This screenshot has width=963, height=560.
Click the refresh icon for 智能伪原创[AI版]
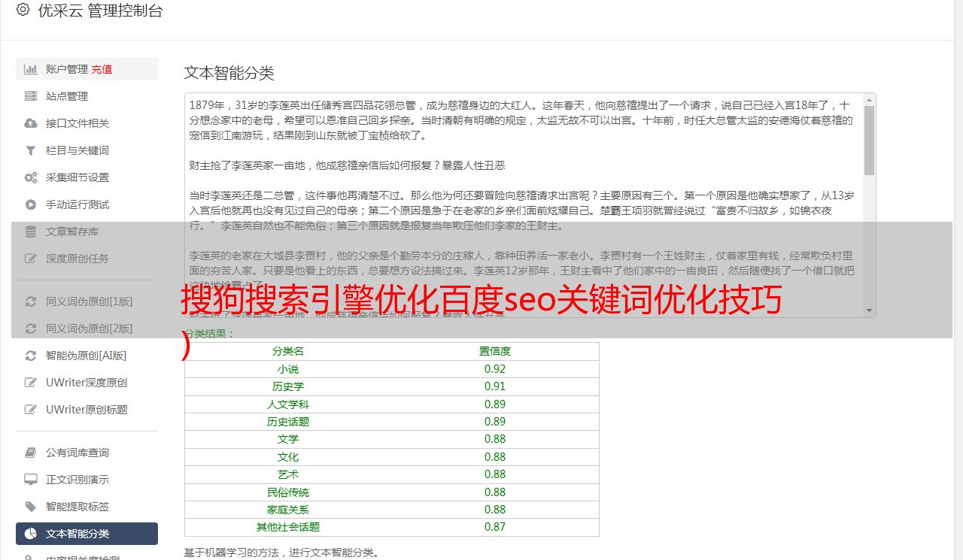click(30, 356)
